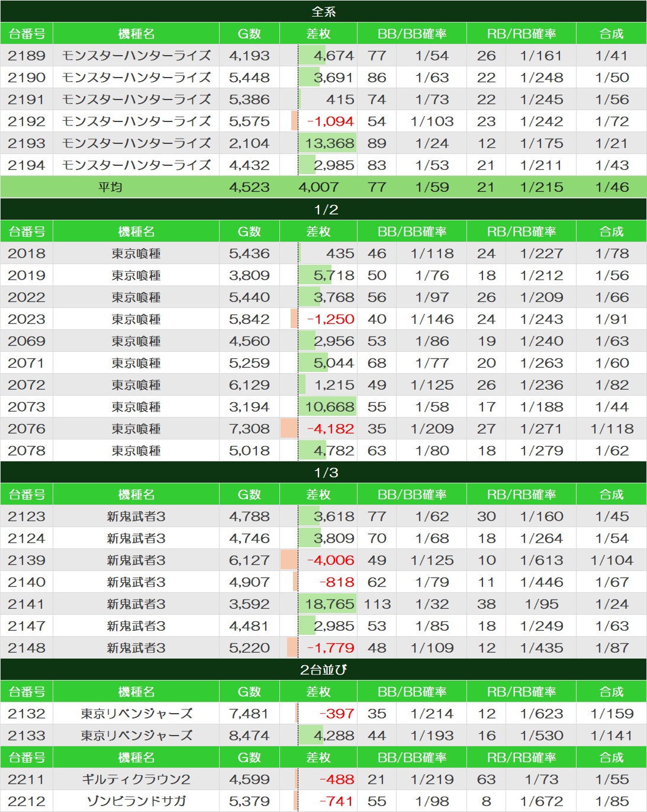
Task: Select the -818 difference value
Action: pyautogui.click(x=337, y=582)
